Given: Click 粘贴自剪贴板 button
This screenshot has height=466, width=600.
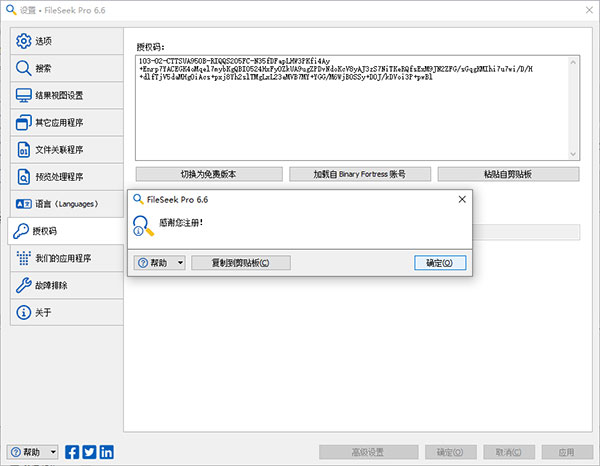Looking at the screenshot, I should point(508,174).
